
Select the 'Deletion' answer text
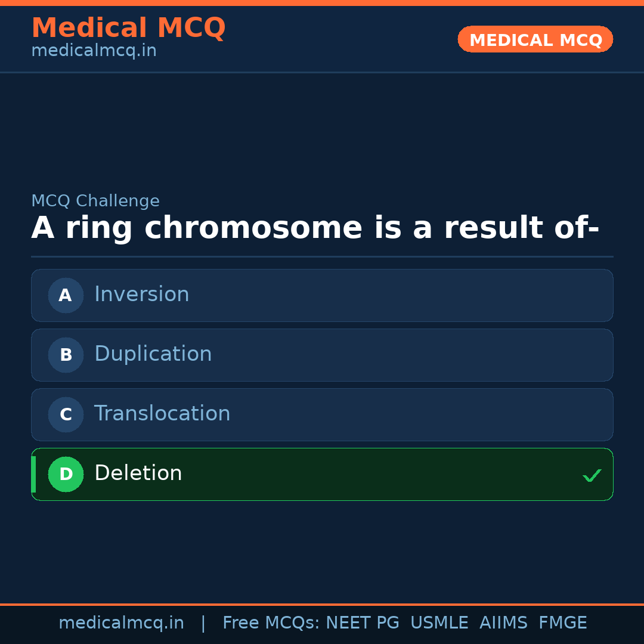(x=138, y=473)
